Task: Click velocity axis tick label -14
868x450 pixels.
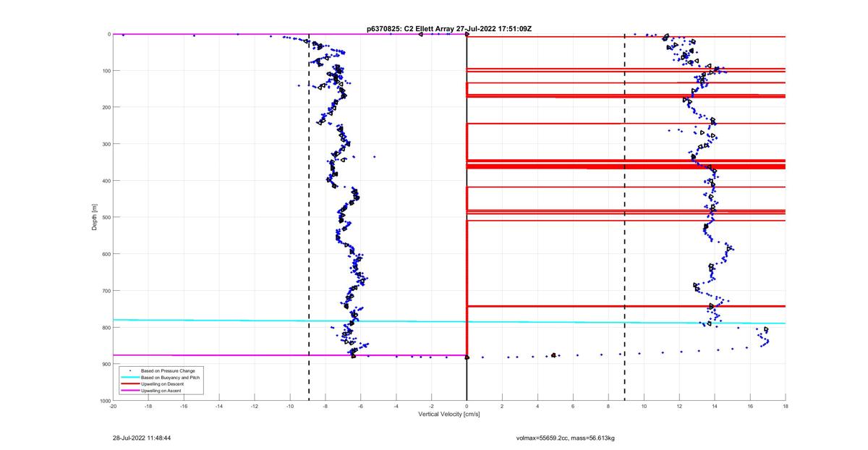Action: (x=219, y=407)
